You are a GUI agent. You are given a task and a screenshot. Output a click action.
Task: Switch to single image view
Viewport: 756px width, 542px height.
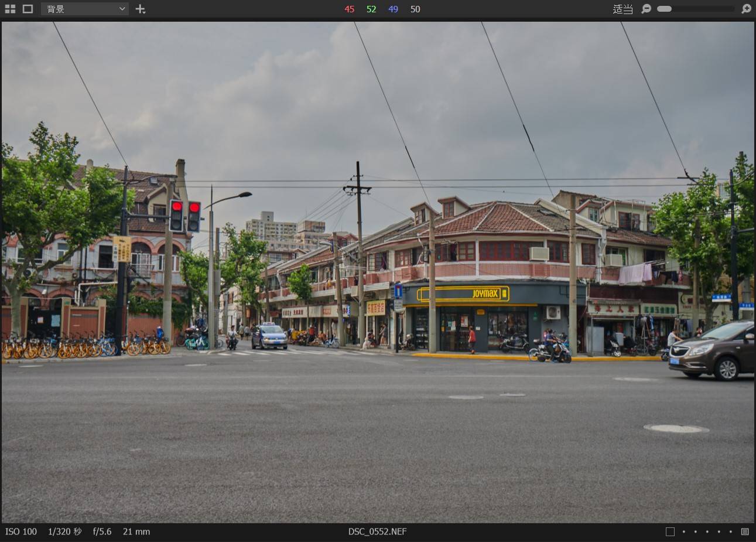coord(28,9)
